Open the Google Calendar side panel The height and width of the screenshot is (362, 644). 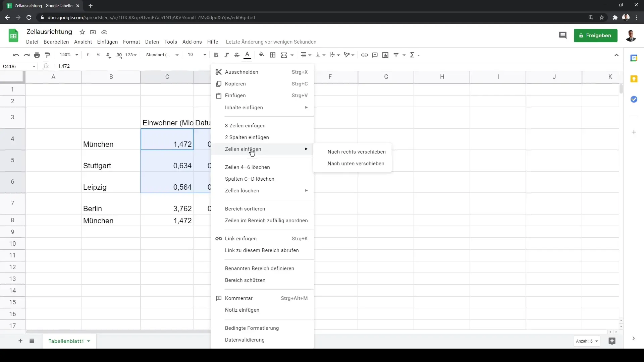pyautogui.click(x=634, y=58)
